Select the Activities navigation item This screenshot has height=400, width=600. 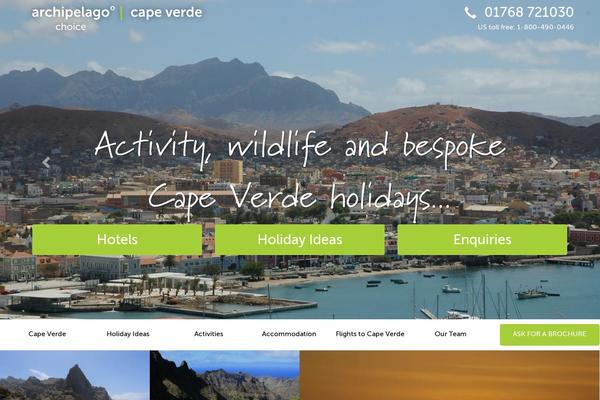[209, 334]
